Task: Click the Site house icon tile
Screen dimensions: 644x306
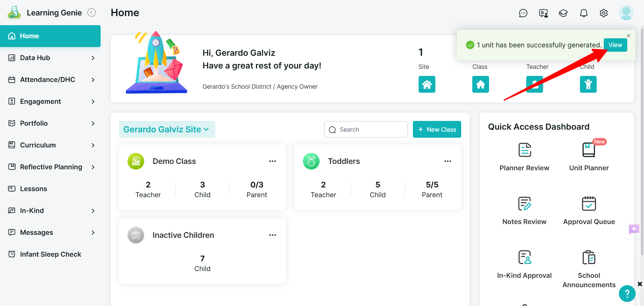Action: click(x=427, y=84)
